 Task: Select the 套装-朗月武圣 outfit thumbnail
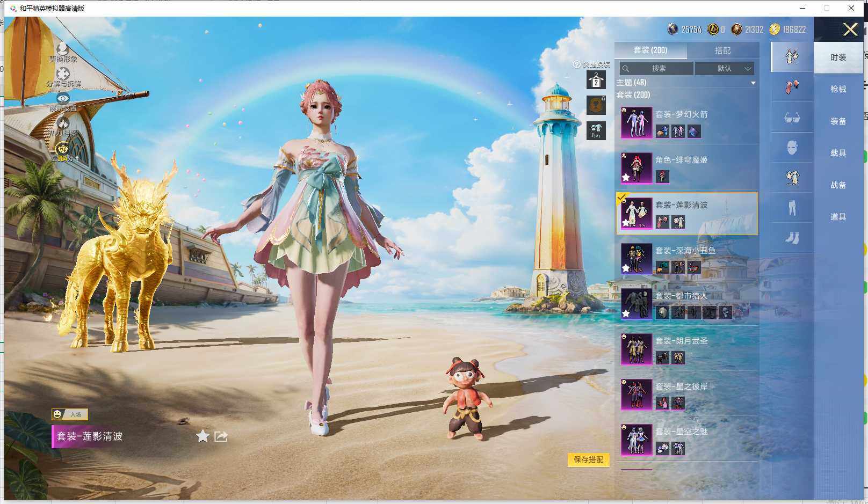point(636,349)
